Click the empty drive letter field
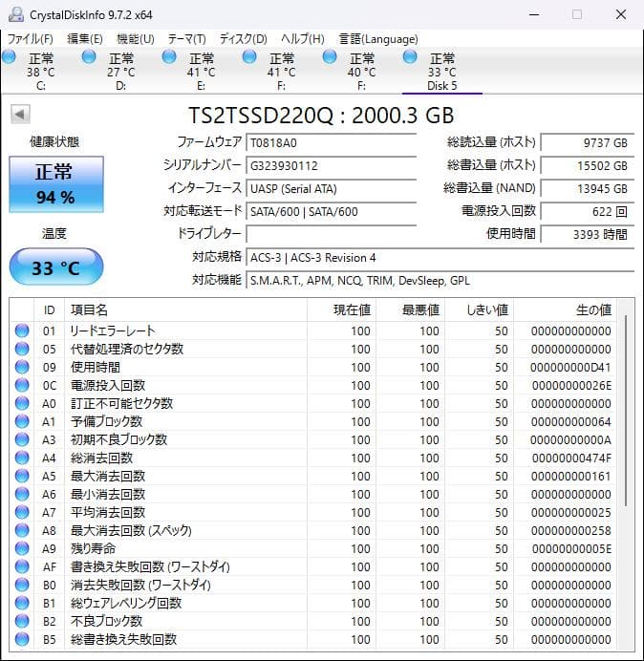 click(331, 234)
